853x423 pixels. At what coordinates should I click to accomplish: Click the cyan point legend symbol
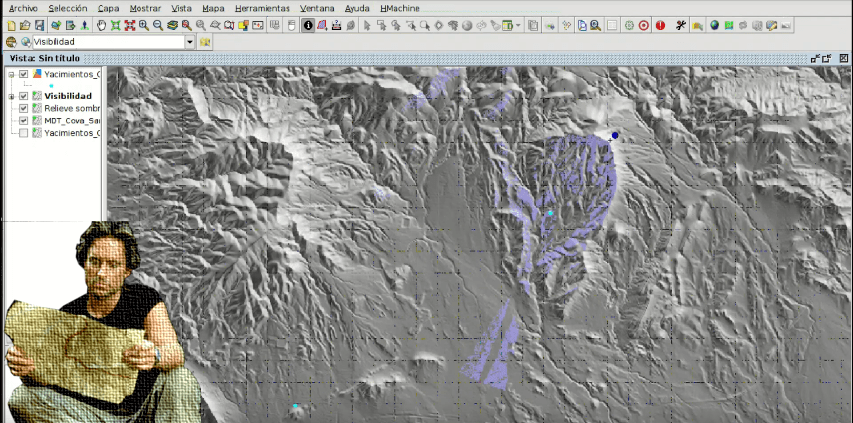pos(50,85)
